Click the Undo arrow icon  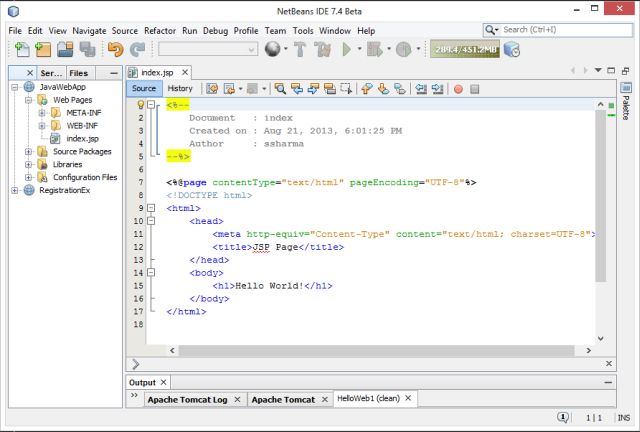[115, 49]
